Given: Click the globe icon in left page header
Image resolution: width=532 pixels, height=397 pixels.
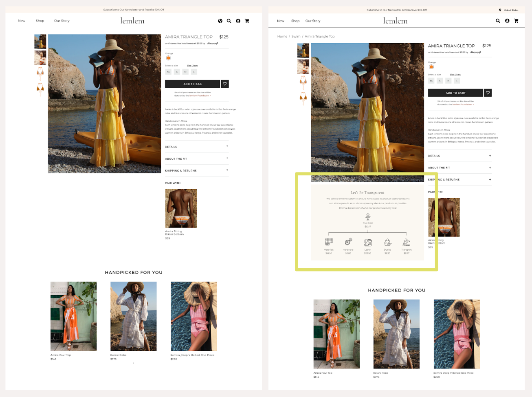Looking at the screenshot, I should pyautogui.click(x=220, y=21).
